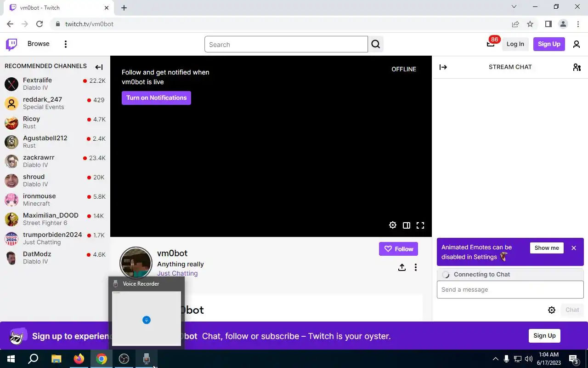This screenshot has height=368, width=588.
Task: Follow the vm0bot channel
Action: tap(398, 249)
